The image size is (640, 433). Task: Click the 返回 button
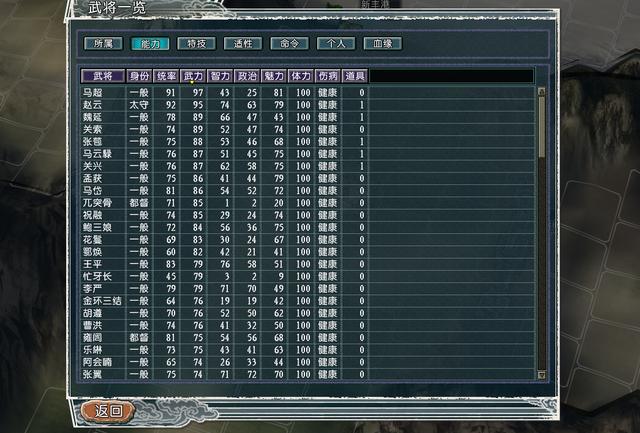[x=108, y=410]
